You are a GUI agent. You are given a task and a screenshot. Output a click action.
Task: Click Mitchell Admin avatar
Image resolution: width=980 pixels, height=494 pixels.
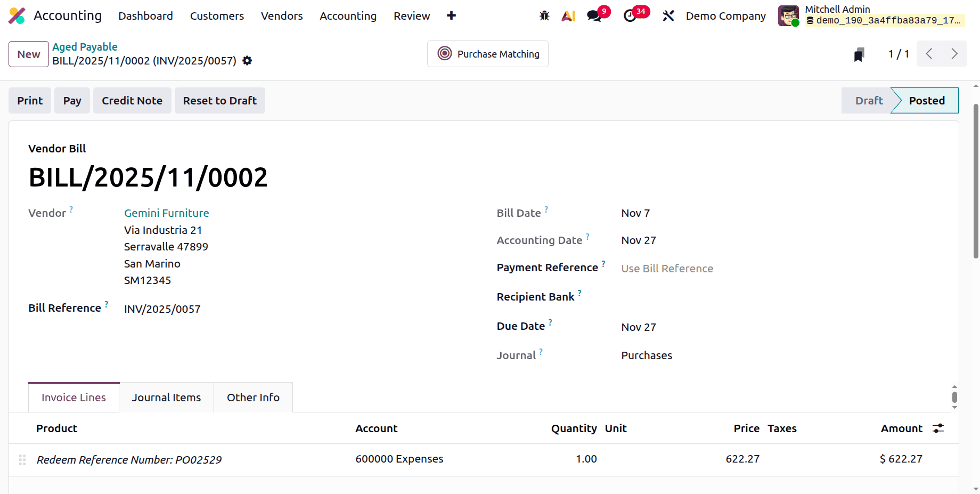point(789,16)
